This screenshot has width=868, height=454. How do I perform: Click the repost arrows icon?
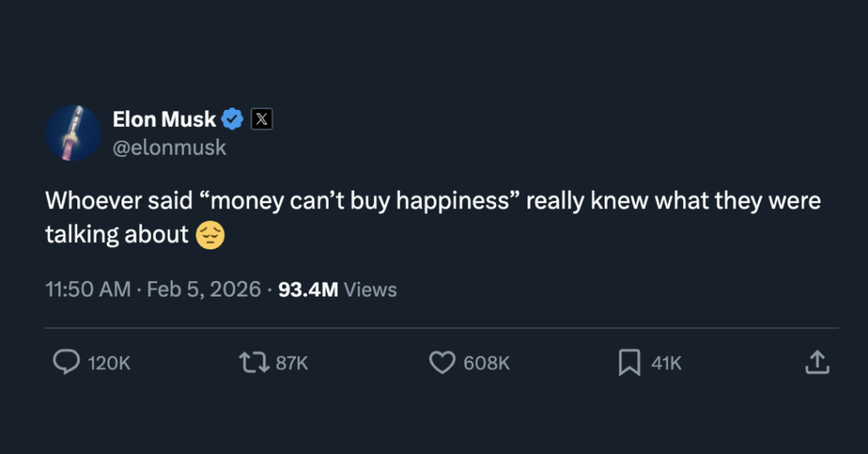[253, 363]
